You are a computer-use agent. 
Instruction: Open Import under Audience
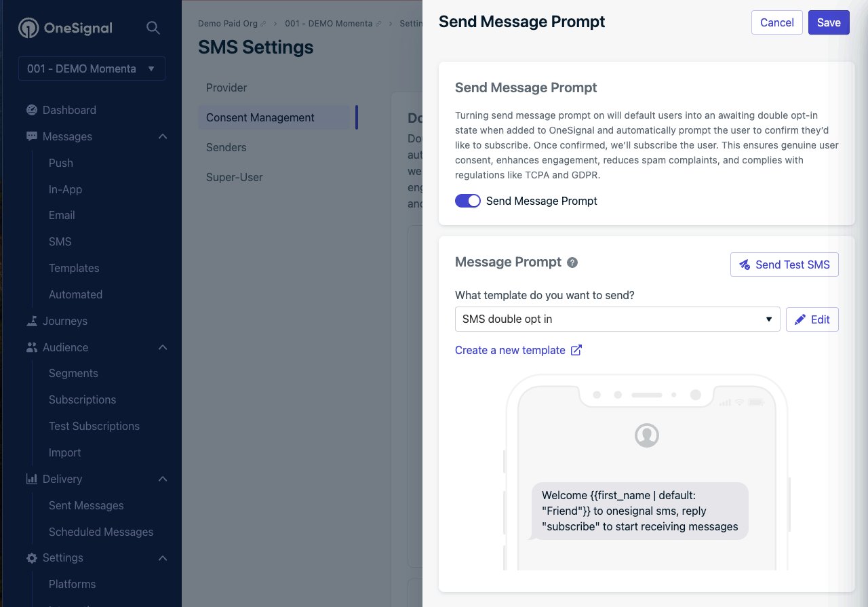64,452
